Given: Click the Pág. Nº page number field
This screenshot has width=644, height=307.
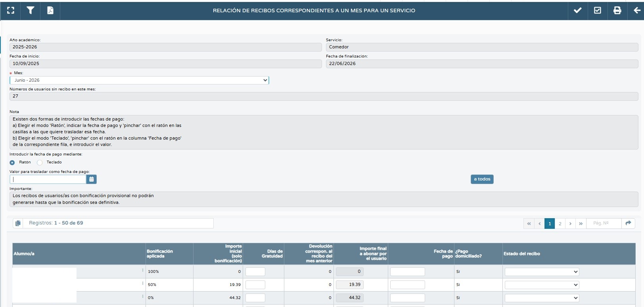Looking at the screenshot, I should coord(604,223).
